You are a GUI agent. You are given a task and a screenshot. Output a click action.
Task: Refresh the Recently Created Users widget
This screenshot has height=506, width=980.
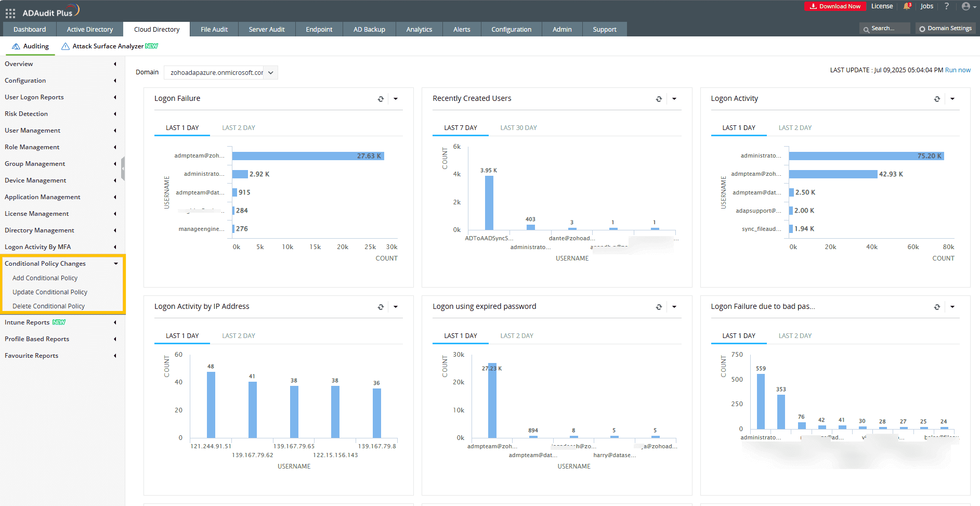pos(659,98)
